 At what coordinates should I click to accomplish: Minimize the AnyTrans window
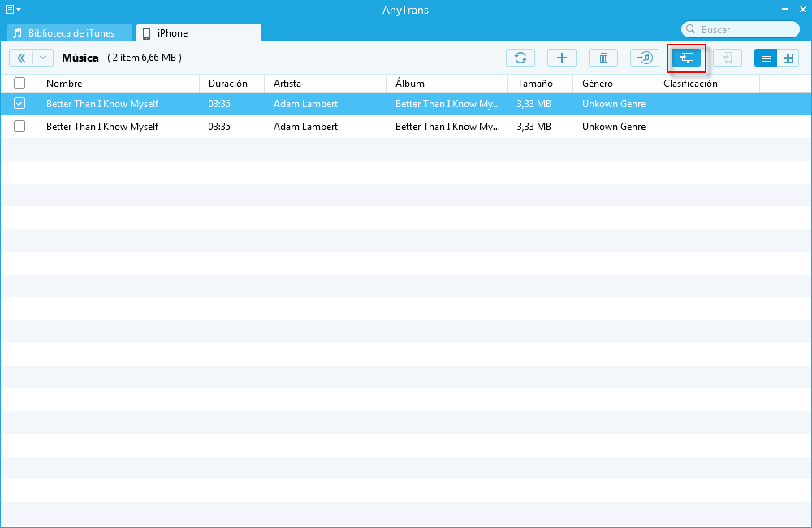785,9
